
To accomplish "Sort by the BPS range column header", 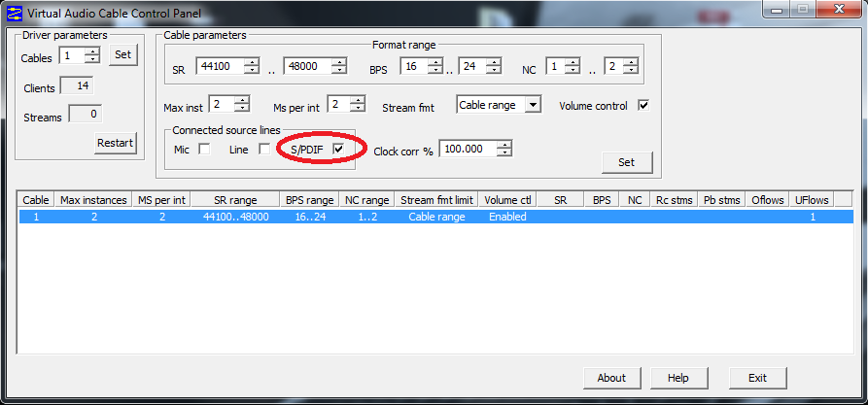I will (x=309, y=200).
